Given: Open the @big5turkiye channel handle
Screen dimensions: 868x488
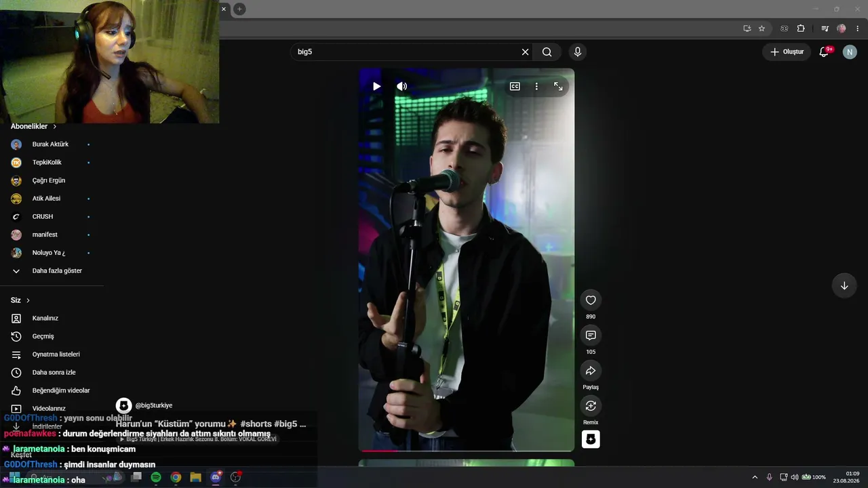Looking at the screenshot, I should pyautogui.click(x=154, y=405).
